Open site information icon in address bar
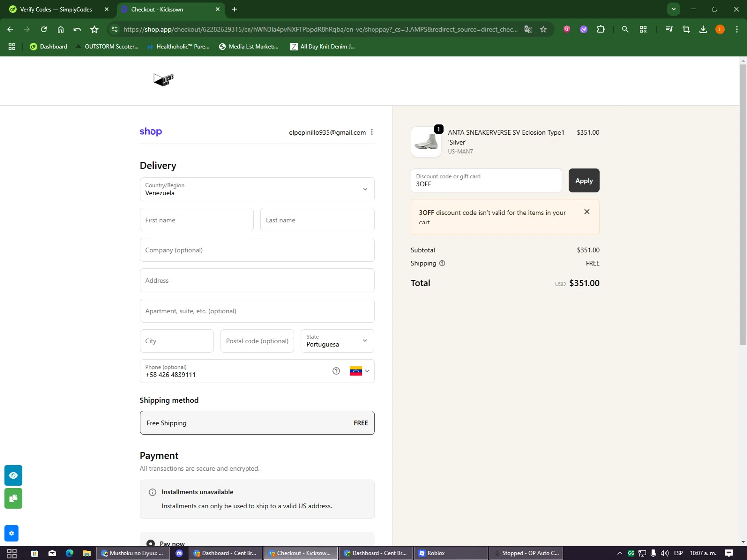 tap(115, 29)
